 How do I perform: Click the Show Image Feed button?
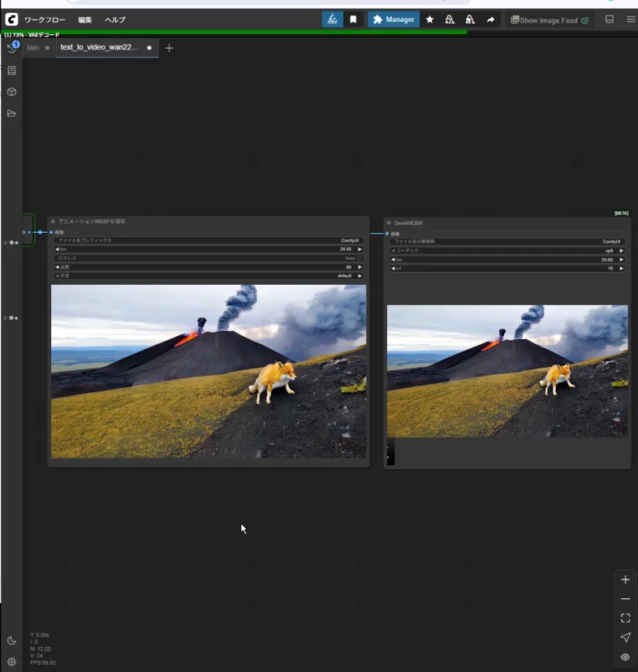550,19
